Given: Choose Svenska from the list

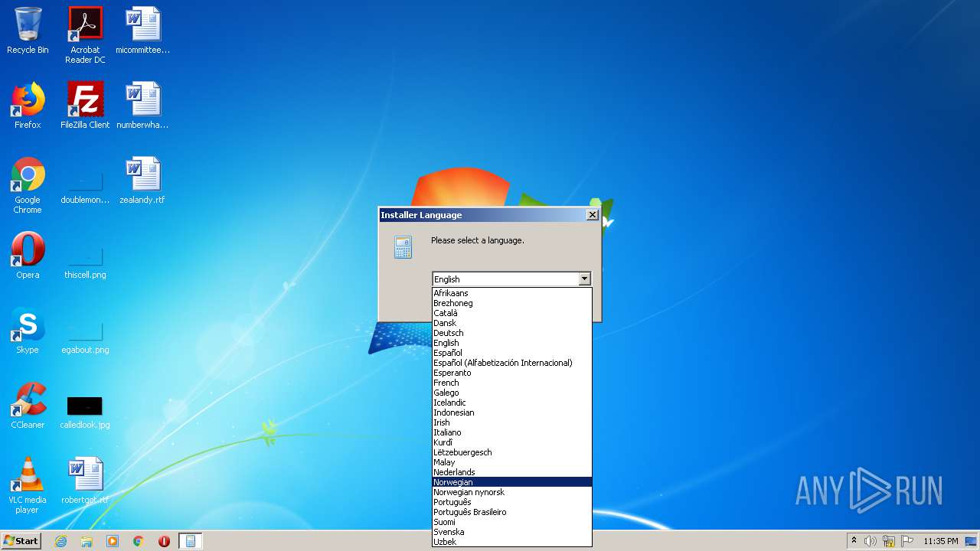Looking at the screenshot, I should 512,532.
